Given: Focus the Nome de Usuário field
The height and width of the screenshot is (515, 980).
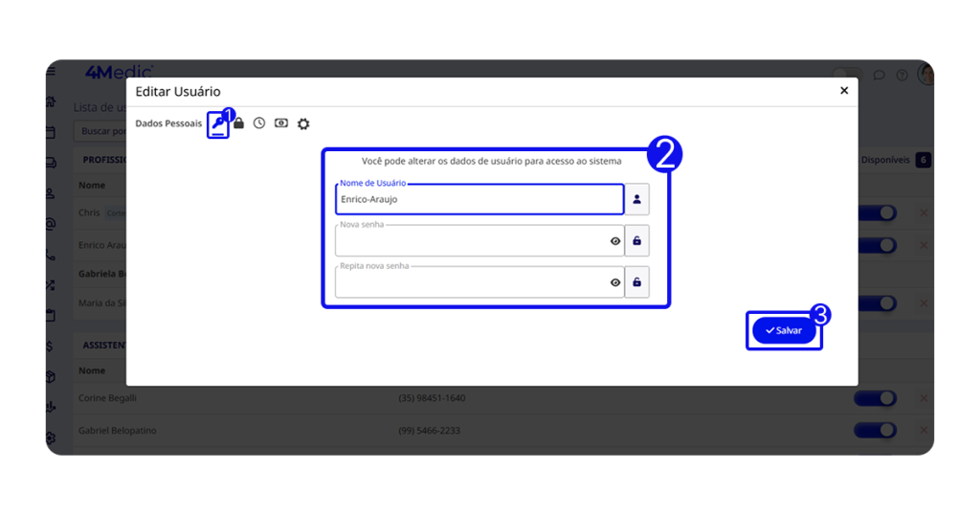Looking at the screenshot, I should pyautogui.click(x=479, y=199).
